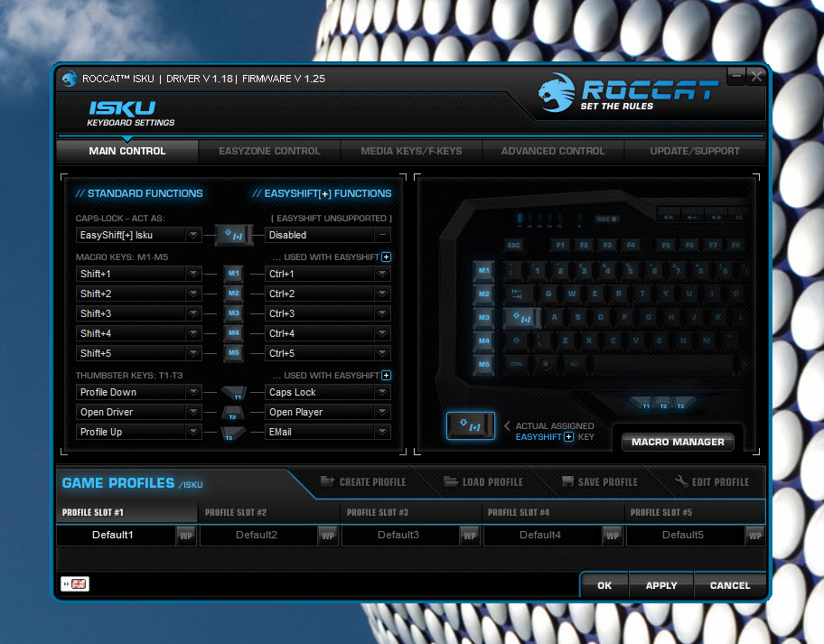Select Profile Slot #2 tab
The image size is (824, 644).
pyautogui.click(x=269, y=513)
